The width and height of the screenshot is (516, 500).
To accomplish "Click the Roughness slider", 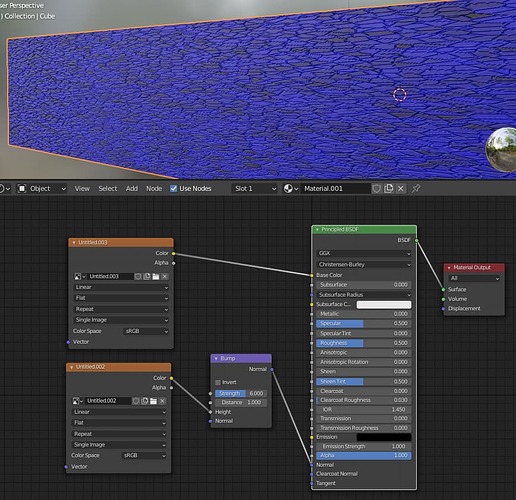I will coord(364,343).
